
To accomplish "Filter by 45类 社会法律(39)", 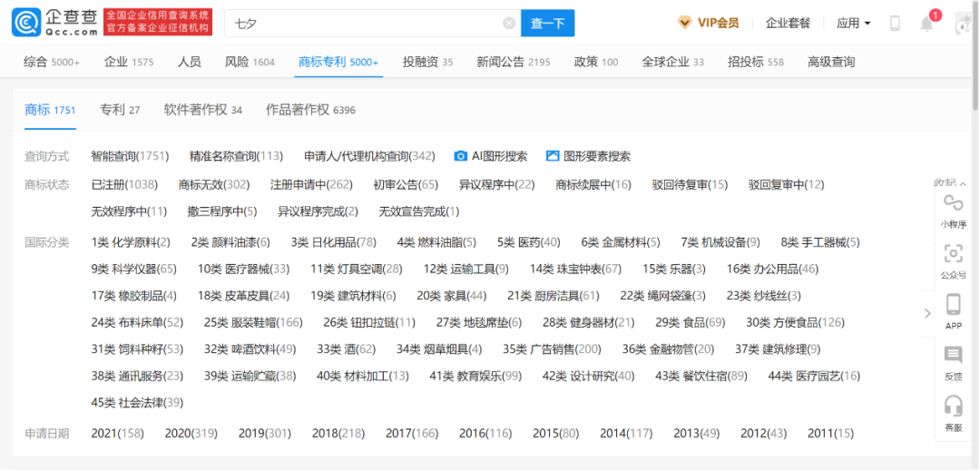I will pos(137,403).
